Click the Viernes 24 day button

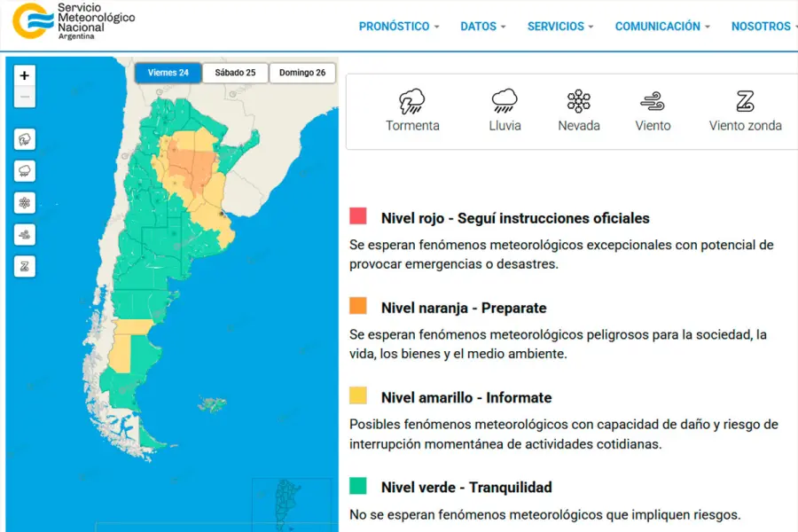(x=168, y=73)
